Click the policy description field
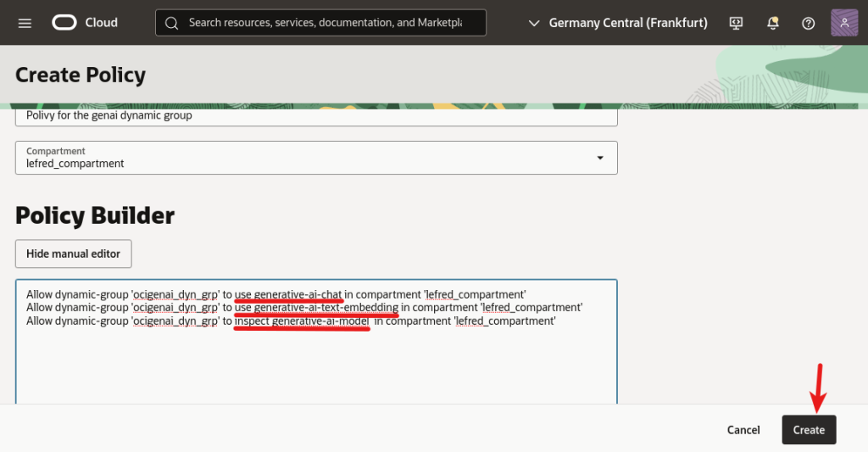 point(316,116)
